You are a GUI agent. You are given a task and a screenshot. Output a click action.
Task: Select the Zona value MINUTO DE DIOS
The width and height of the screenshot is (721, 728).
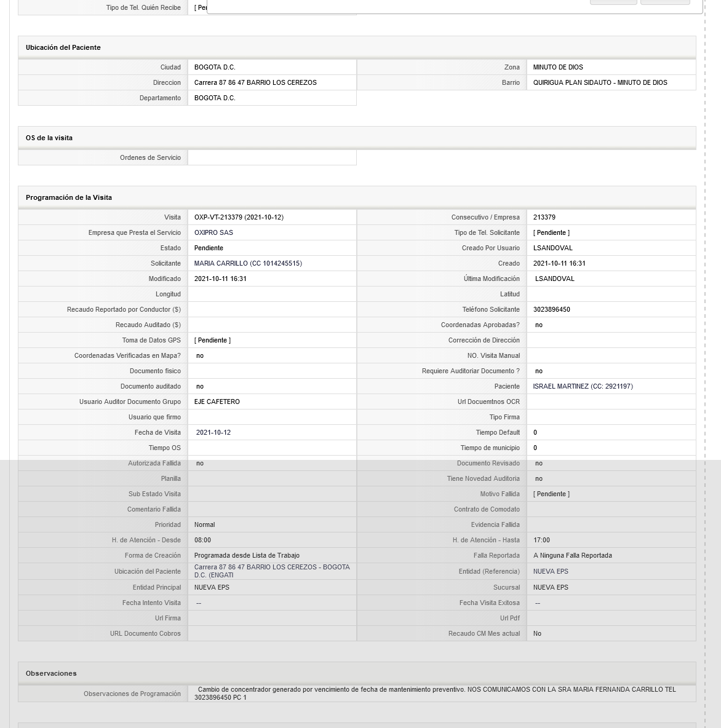pyautogui.click(x=558, y=67)
